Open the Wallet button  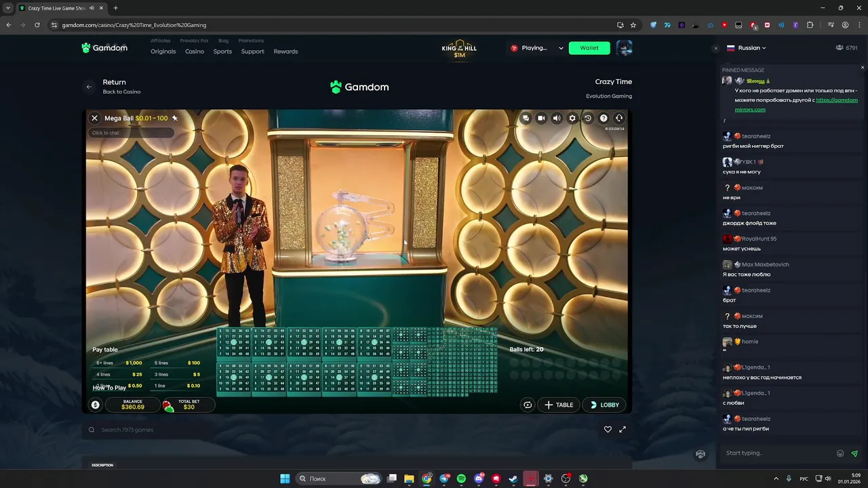589,48
